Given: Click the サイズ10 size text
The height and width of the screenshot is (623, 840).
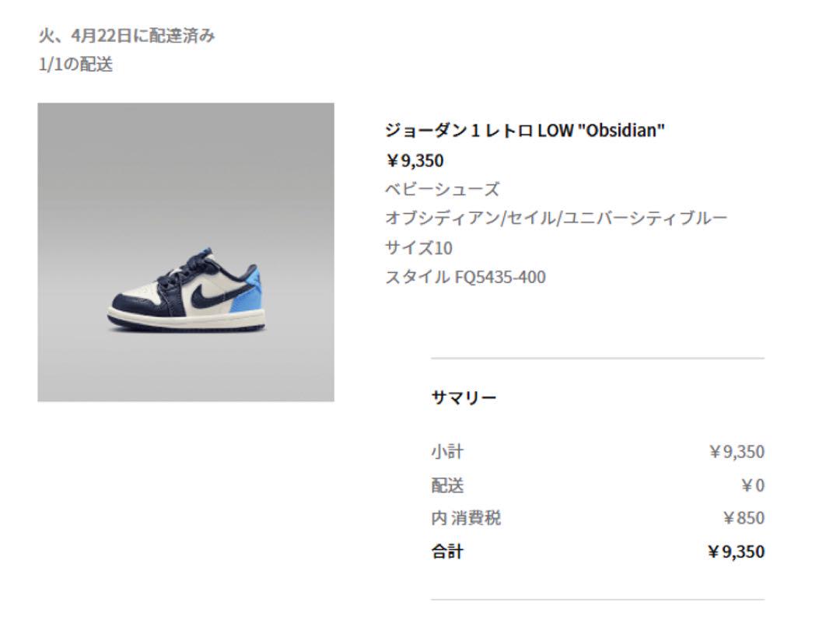Looking at the screenshot, I should (x=419, y=248).
